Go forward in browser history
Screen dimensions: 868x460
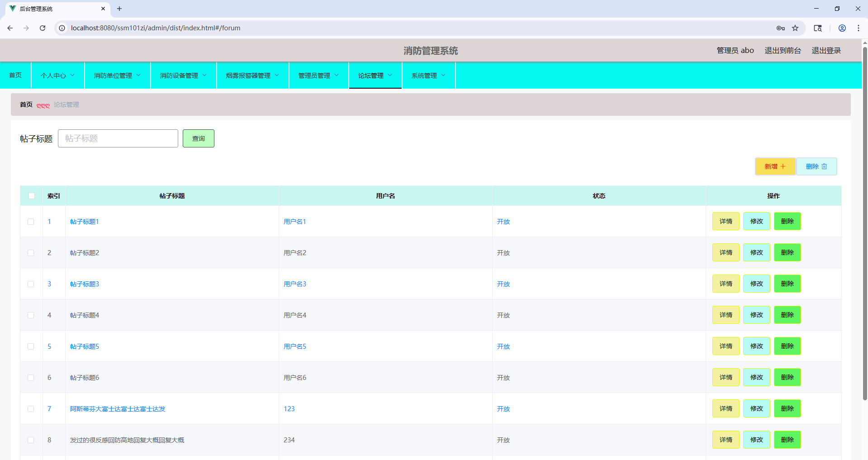click(26, 28)
